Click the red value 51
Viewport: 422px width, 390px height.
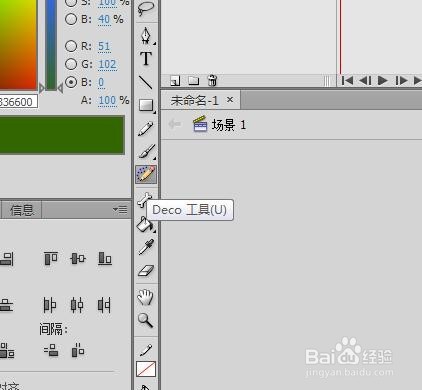point(104,47)
